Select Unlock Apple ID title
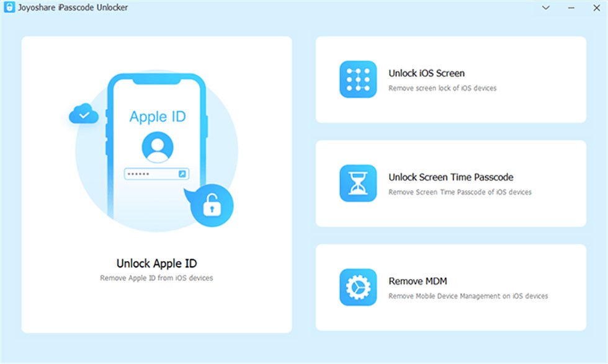Viewport: 608px width, 364px height. [156, 264]
